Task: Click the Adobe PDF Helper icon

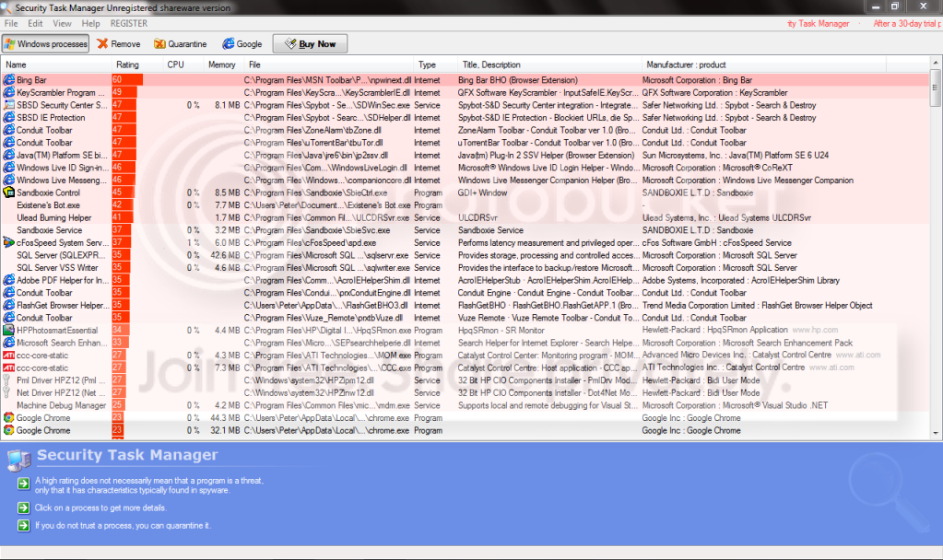Action: (x=9, y=280)
